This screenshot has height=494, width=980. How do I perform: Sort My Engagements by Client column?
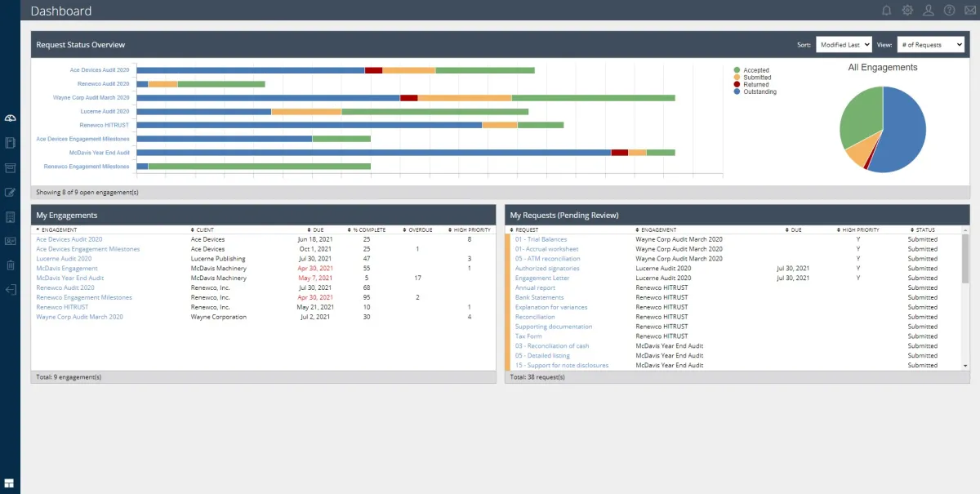coord(203,229)
